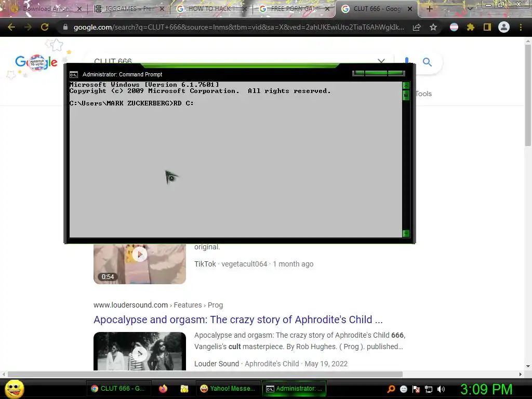Go back with the Chrome back arrow
The width and height of the screenshot is (532, 399).
pos(11,27)
